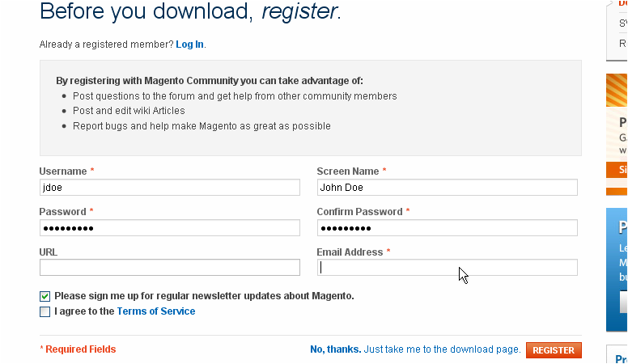The image size is (628, 364).
Task: Focus the Email Address input
Action: [447, 268]
